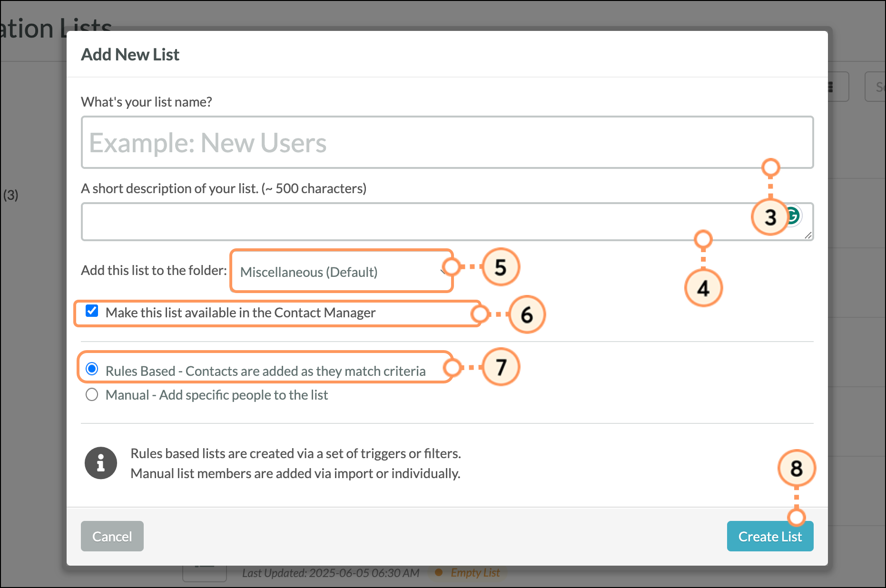886x588 pixels.
Task: Open the Miscellaneous (Default) folder dropdown
Action: (x=341, y=272)
